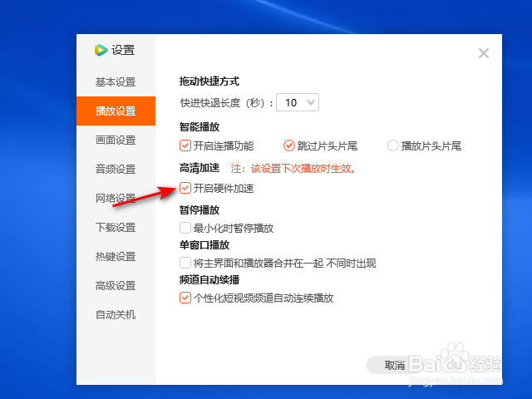Viewport: 532px width, 399px height.
Task: Click the 设置 dialog title text
Action: [x=123, y=50]
